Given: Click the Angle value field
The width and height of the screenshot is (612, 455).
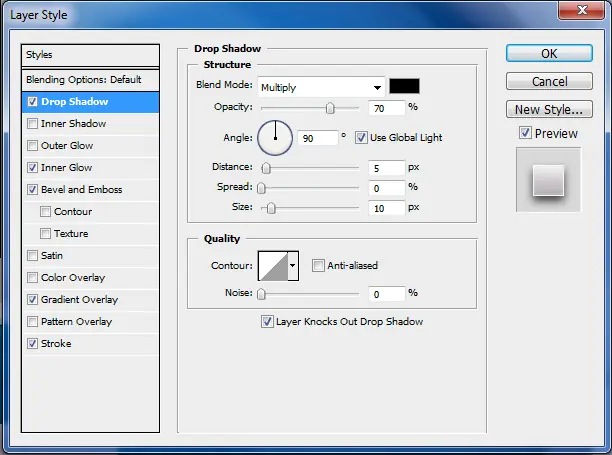Looking at the screenshot, I should [318, 138].
